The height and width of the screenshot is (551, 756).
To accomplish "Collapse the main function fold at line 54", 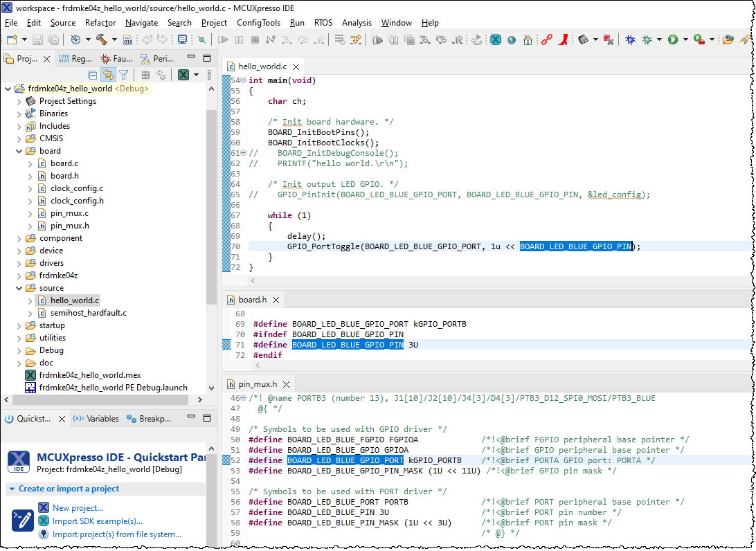I will tap(243, 80).
